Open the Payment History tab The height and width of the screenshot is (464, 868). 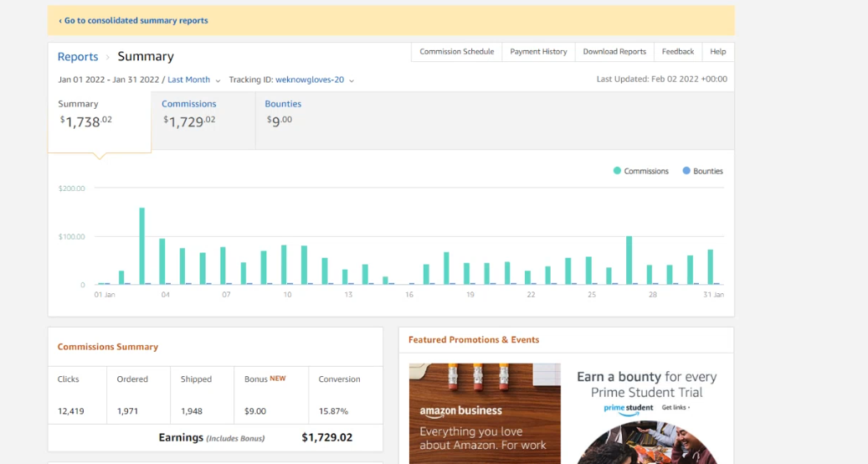538,51
